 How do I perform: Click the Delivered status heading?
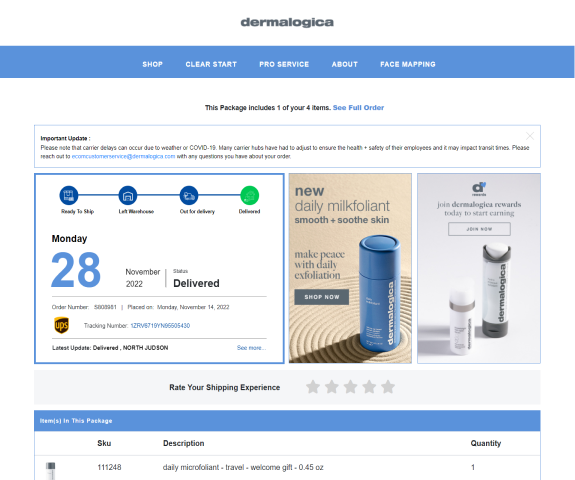click(x=196, y=283)
